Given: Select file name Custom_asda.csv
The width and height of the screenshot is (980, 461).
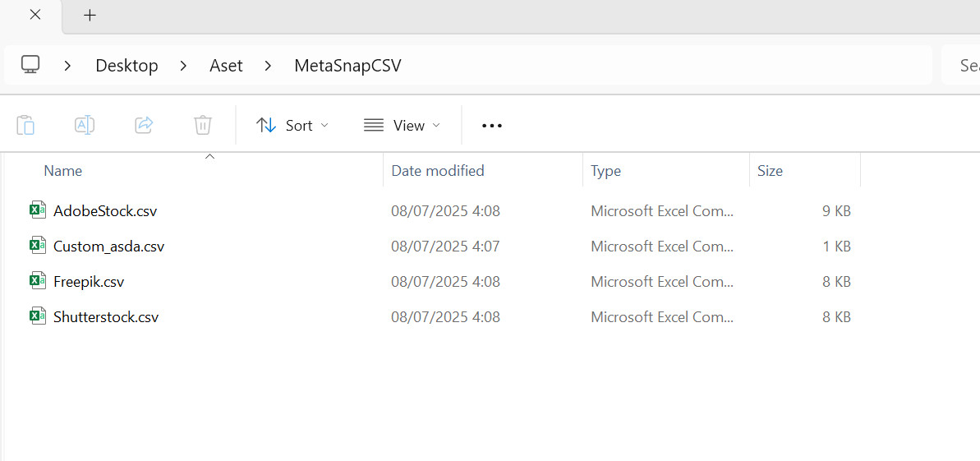Looking at the screenshot, I should (108, 247).
